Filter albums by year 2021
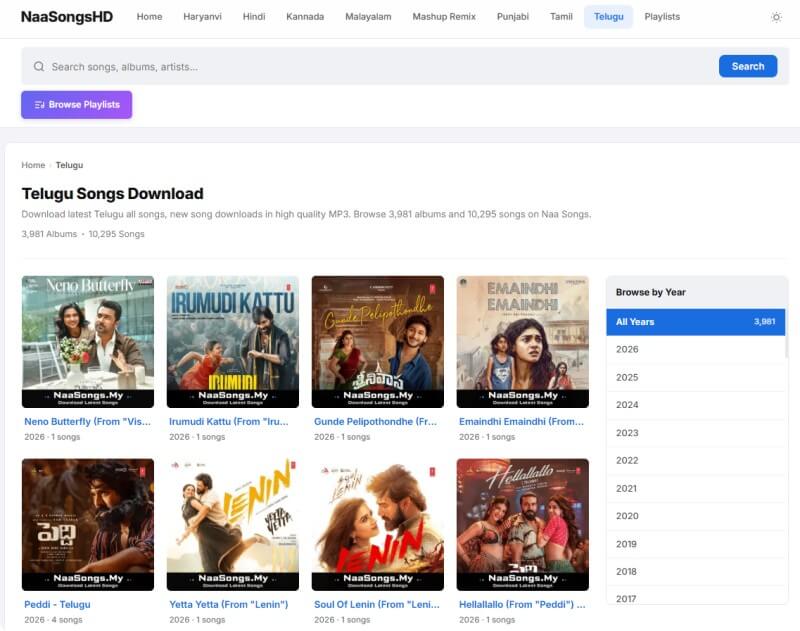The image size is (800, 631). tap(695, 489)
